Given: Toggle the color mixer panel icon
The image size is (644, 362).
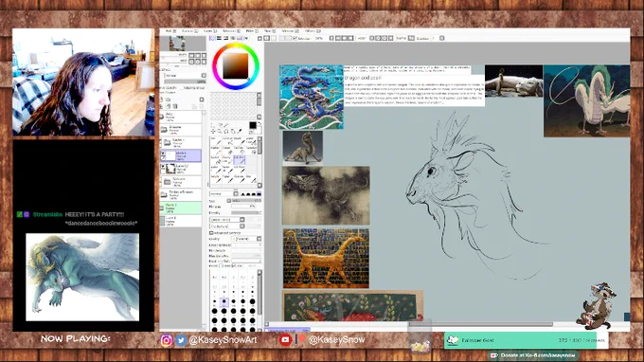Looking at the screenshot, I should 232,38.
